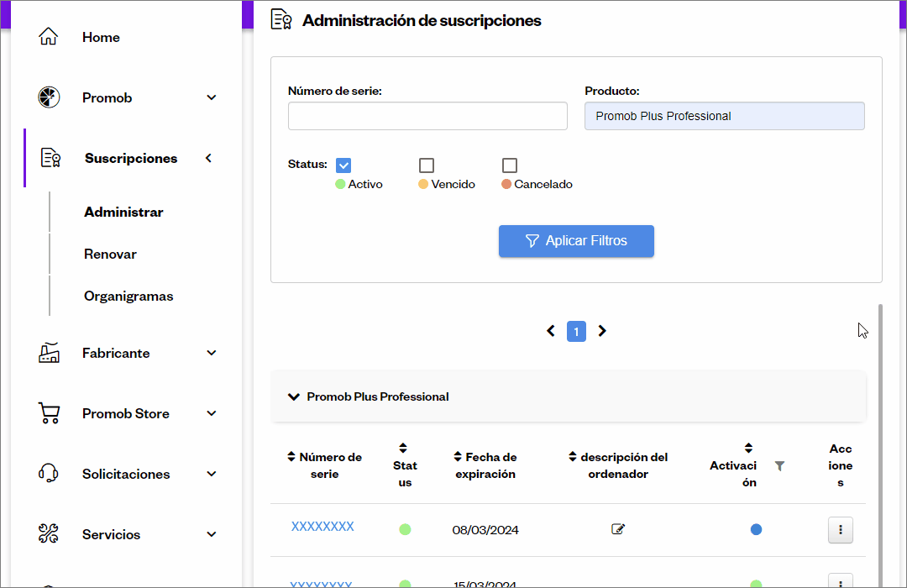Expand the Promob menu chevron
Screen dimensions: 907x588
[x=212, y=97]
